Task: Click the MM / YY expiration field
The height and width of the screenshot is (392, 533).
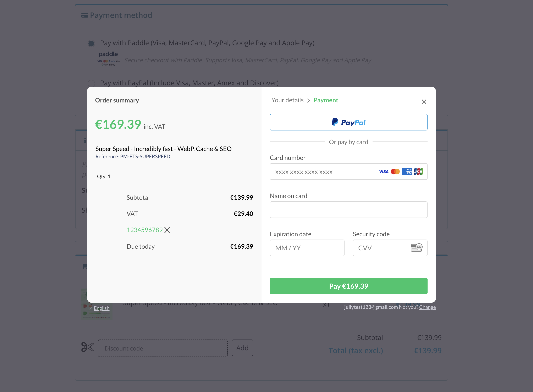Action: coord(307,248)
